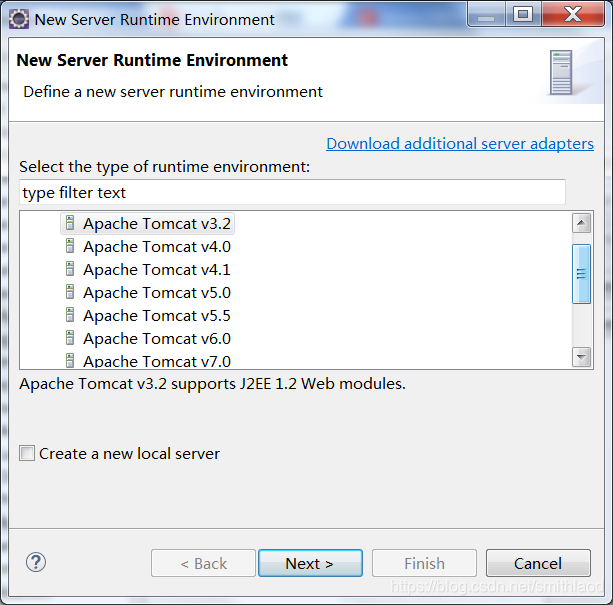The width and height of the screenshot is (613, 605).
Task: Select Apache Tomcat v5.5 entry
Action: pyautogui.click(x=157, y=316)
